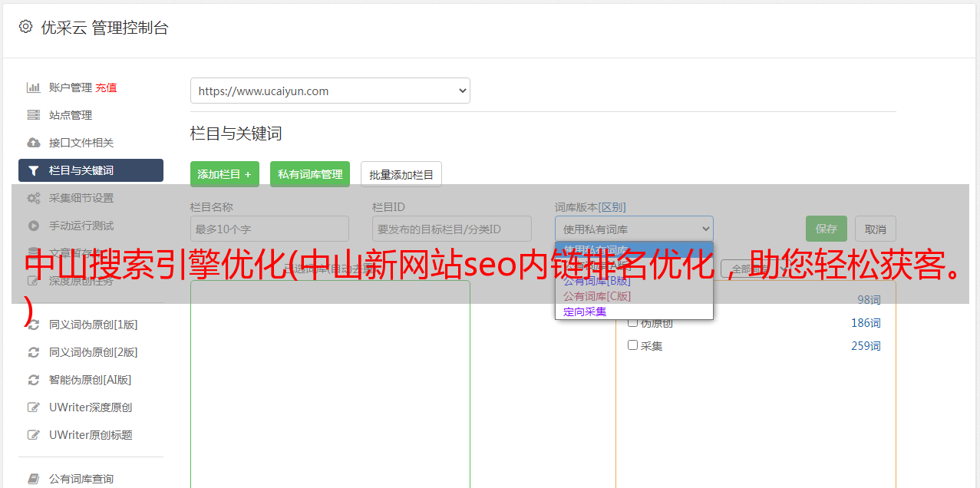Click edit icon beside UWriter原创标题
Screen dimensions: 980x488
tap(34, 435)
